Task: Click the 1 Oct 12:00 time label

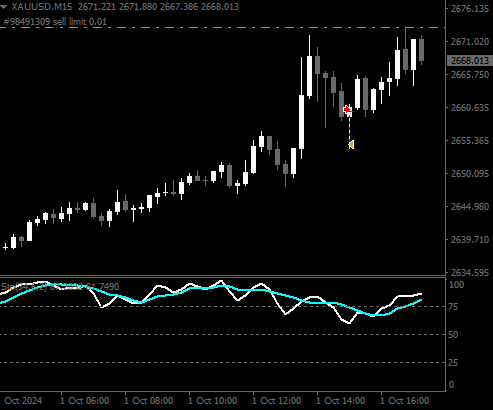Action: 277,400
